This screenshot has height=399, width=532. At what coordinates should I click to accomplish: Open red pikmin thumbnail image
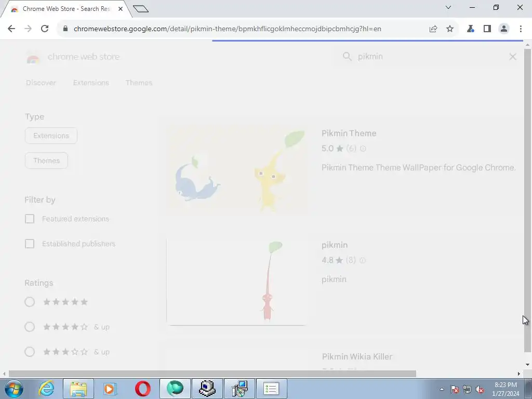click(x=236, y=282)
